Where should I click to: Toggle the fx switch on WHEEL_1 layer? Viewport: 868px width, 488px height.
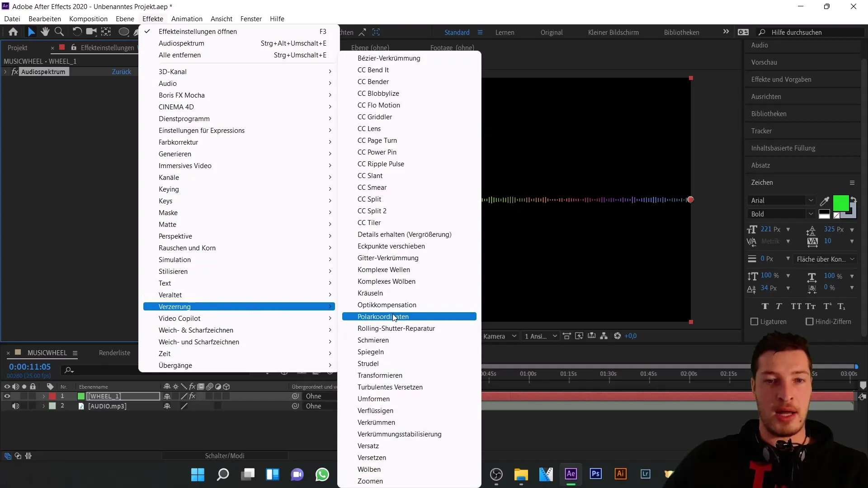(x=193, y=396)
